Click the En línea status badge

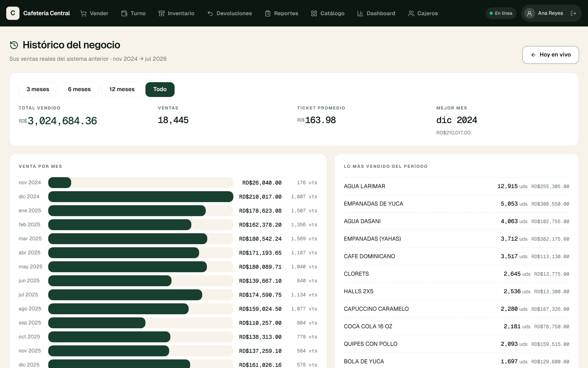pyautogui.click(x=501, y=13)
